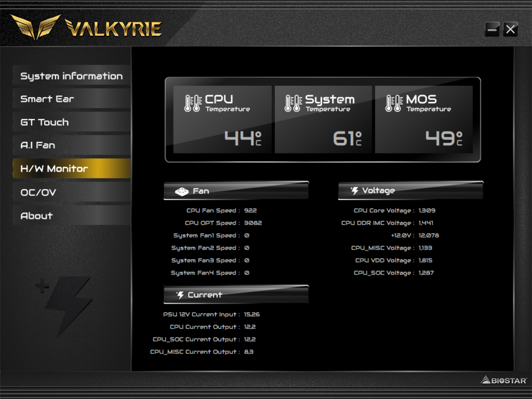Click the MOS temperature thermometer icon

pos(394,103)
